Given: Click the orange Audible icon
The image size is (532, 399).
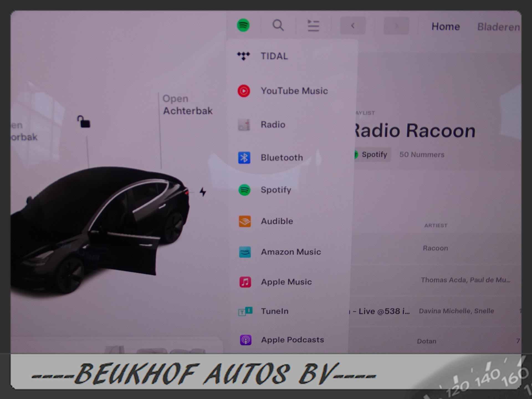Looking at the screenshot, I should click(245, 222).
